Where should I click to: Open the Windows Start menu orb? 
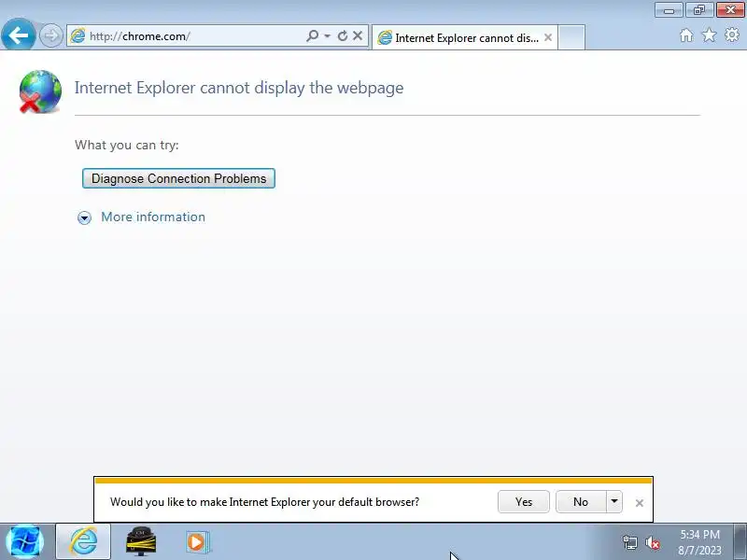click(25, 541)
